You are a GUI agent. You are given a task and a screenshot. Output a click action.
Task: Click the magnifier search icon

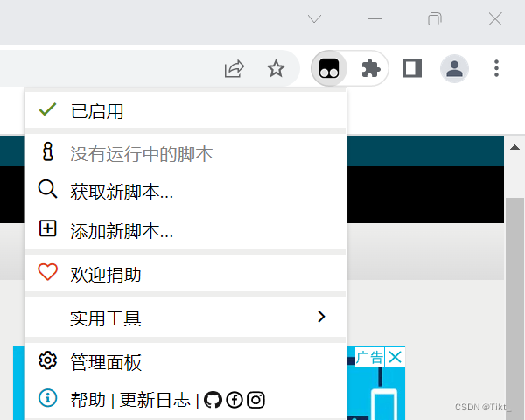click(47, 189)
